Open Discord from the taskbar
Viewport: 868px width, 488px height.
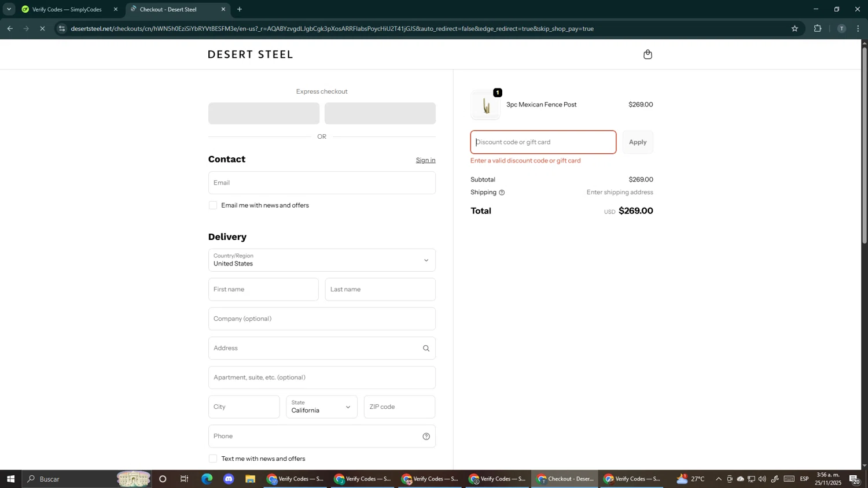click(229, 479)
